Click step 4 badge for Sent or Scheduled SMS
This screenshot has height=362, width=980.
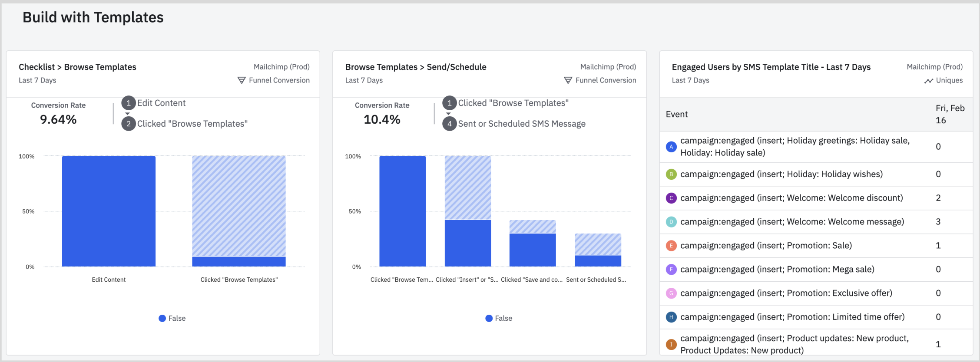click(449, 124)
